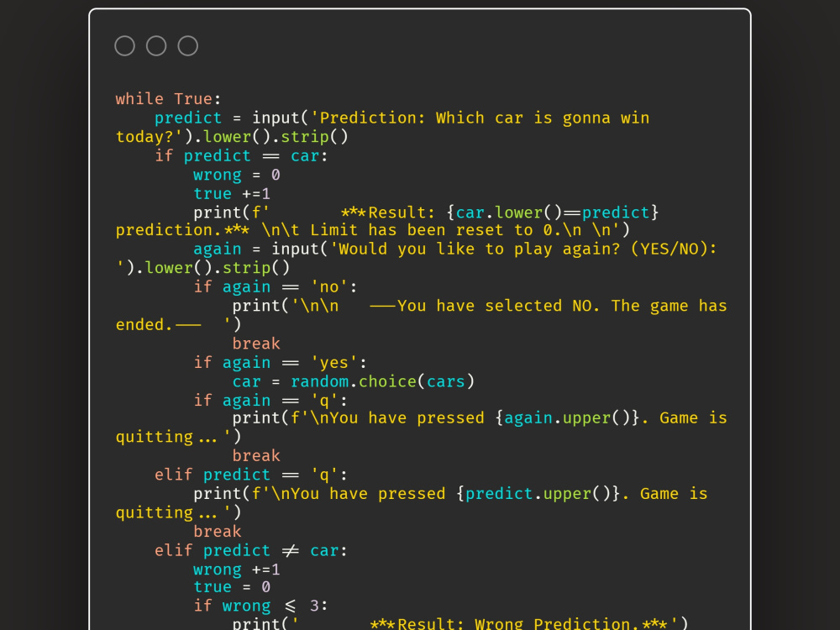Click the string 'Prediction: Which car is gonna win
Screen dimensions: 840x630
click(480, 118)
